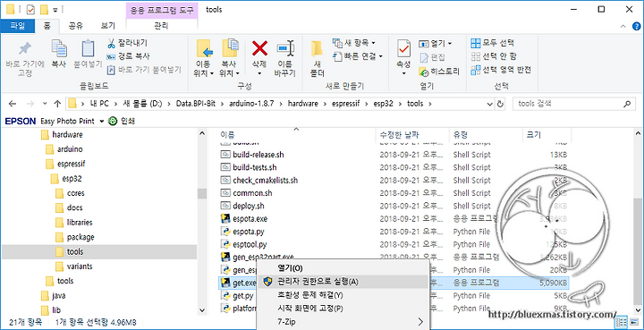Click 'arduino-1.8.7' in the address bar

point(251,104)
